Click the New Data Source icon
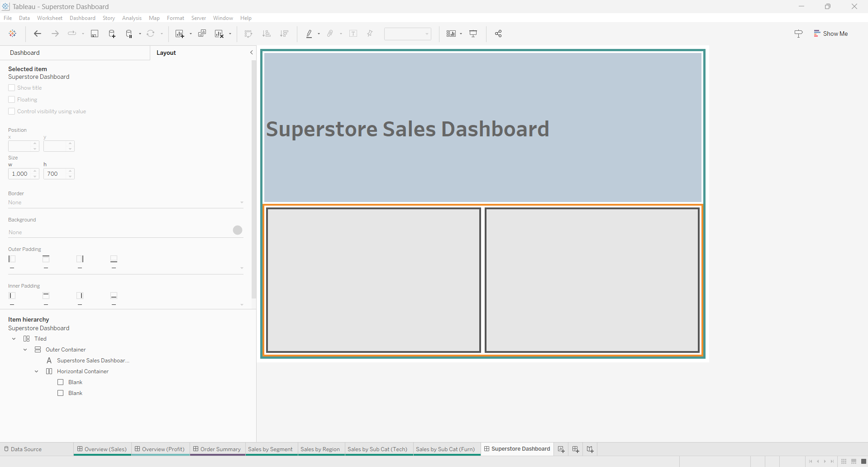 [x=112, y=34]
